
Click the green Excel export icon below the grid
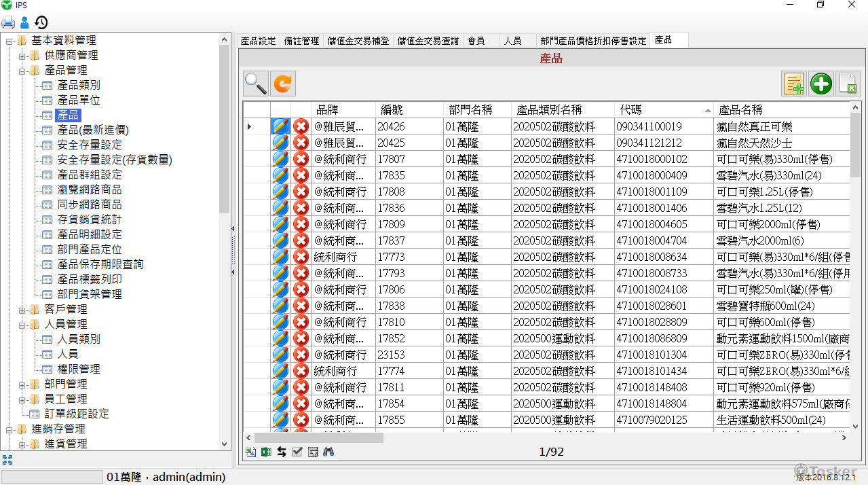coord(266,452)
